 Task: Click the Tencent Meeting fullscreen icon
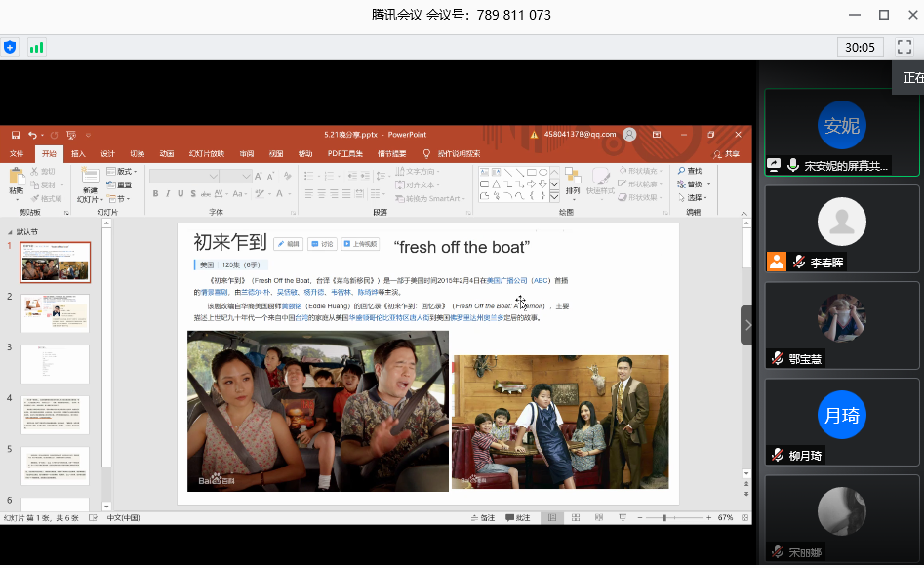(904, 47)
